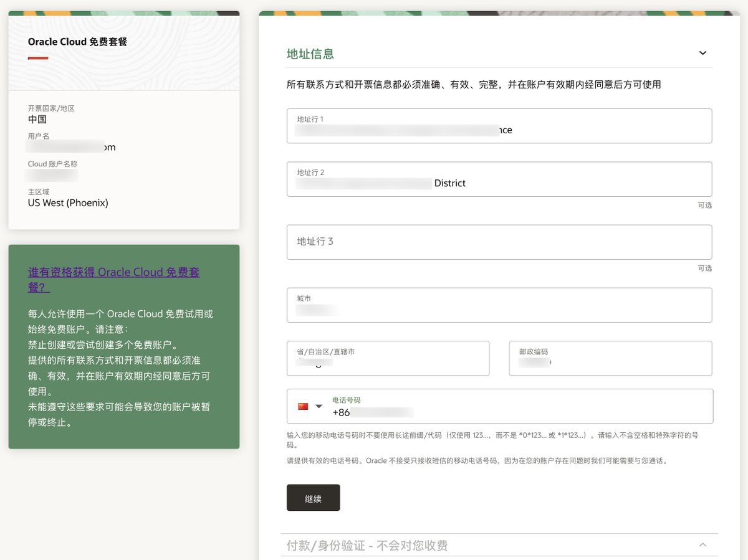Click the 城市 input field
This screenshot has width=748, height=560.
pyautogui.click(x=499, y=305)
